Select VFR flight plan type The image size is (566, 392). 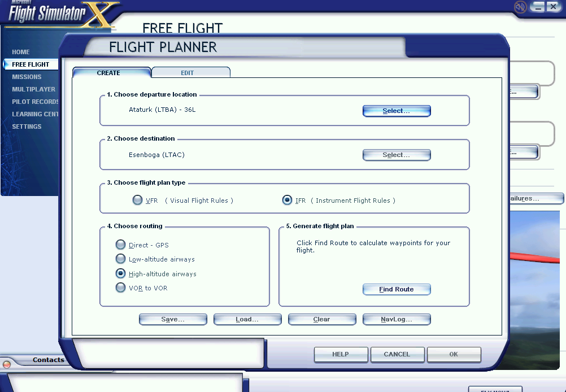pos(137,200)
